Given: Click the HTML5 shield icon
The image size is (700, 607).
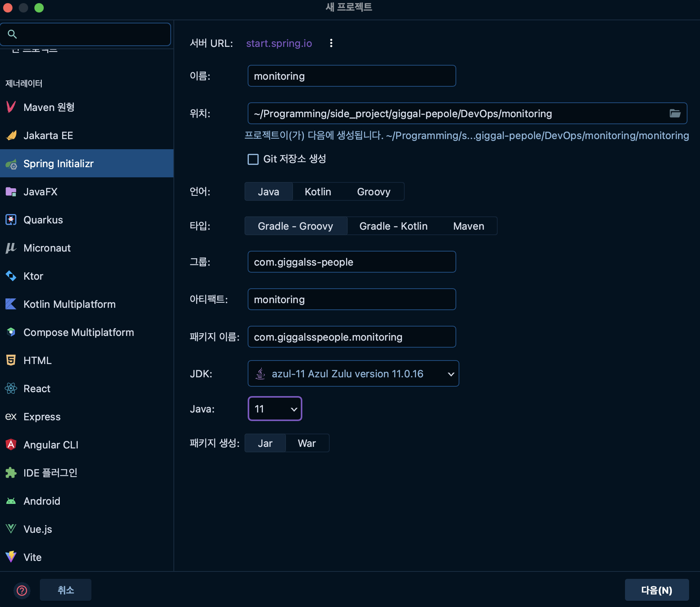Looking at the screenshot, I should [x=11, y=361].
